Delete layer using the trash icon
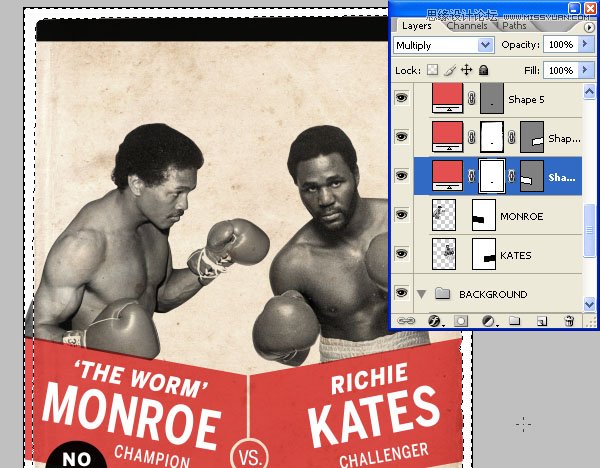This screenshot has width=600, height=468. (568, 321)
